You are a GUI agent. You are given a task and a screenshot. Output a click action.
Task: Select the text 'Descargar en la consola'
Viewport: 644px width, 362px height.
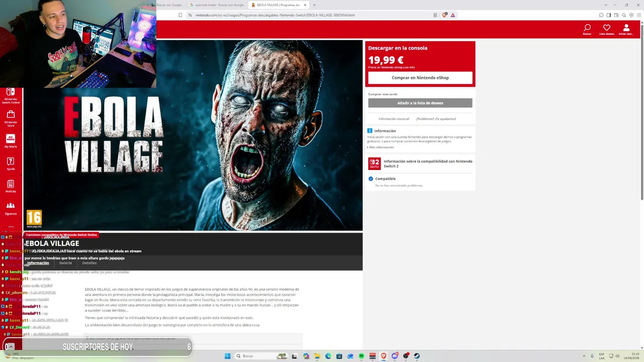397,48
